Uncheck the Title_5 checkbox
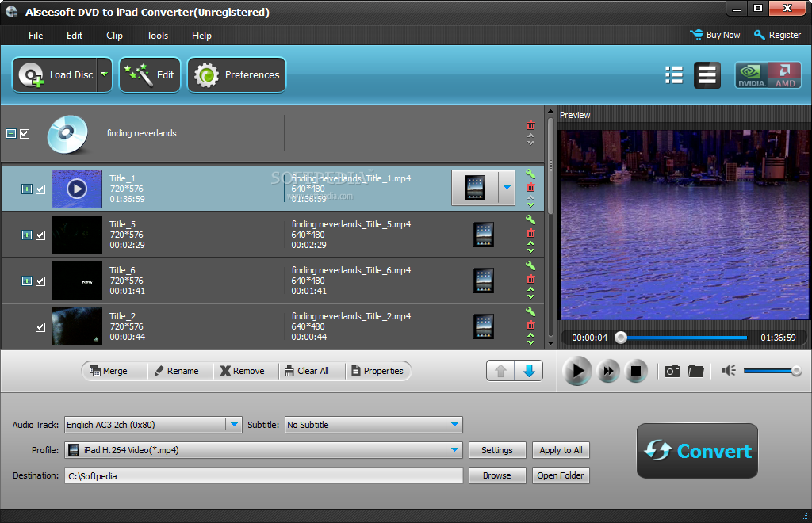This screenshot has height=523, width=812. 40,235
